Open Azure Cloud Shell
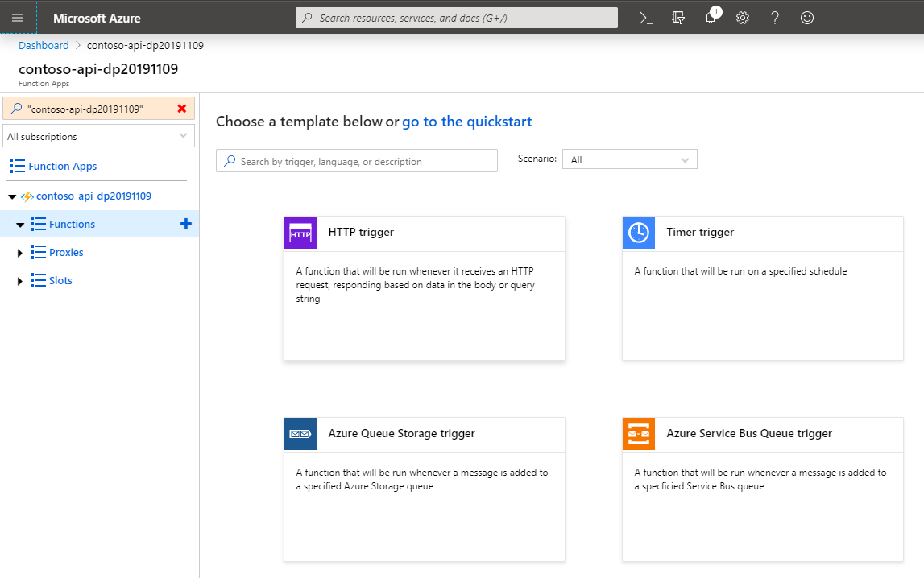This screenshot has height=578, width=924. pyautogui.click(x=645, y=17)
